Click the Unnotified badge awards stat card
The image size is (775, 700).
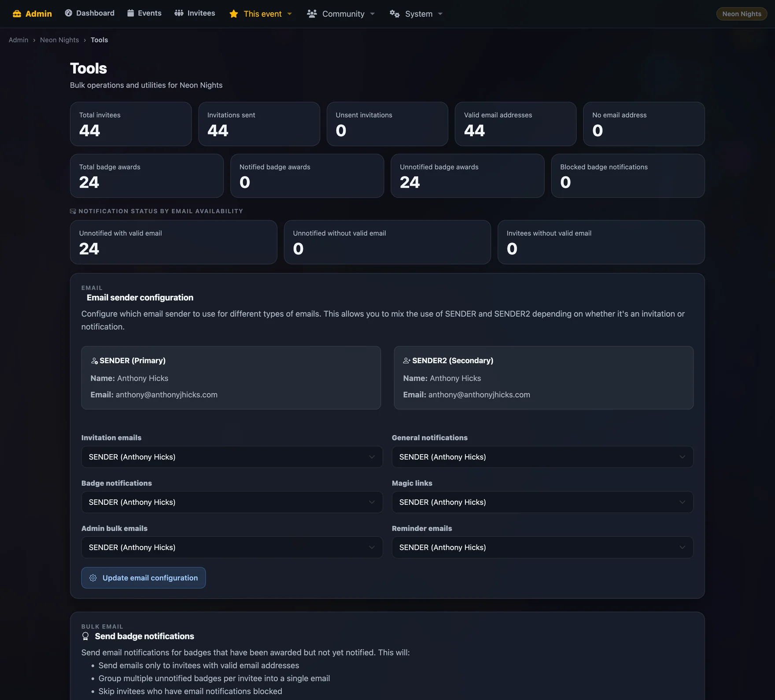468,176
